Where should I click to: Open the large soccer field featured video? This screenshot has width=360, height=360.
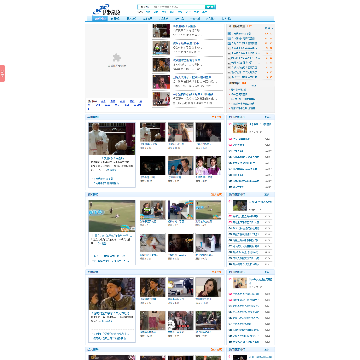point(112,216)
